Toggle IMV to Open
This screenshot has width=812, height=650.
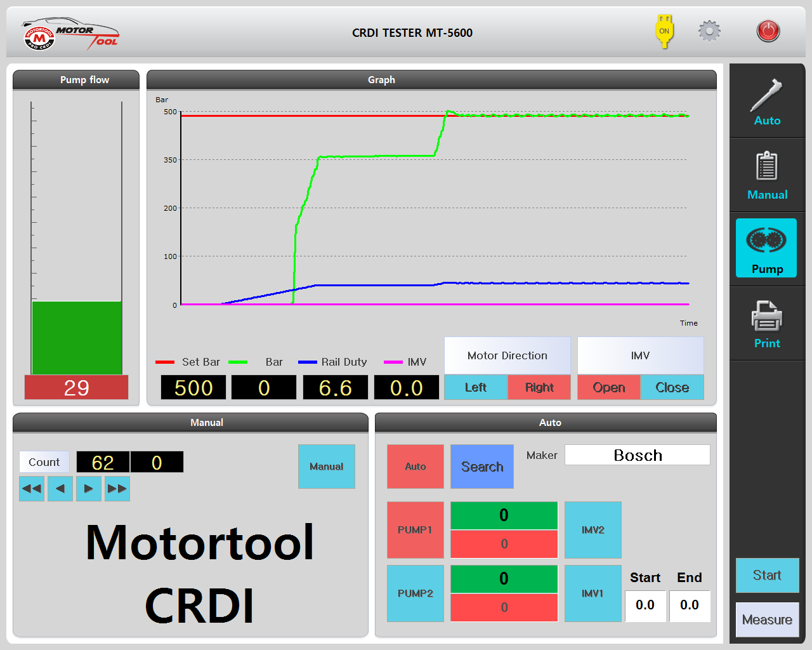point(609,387)
